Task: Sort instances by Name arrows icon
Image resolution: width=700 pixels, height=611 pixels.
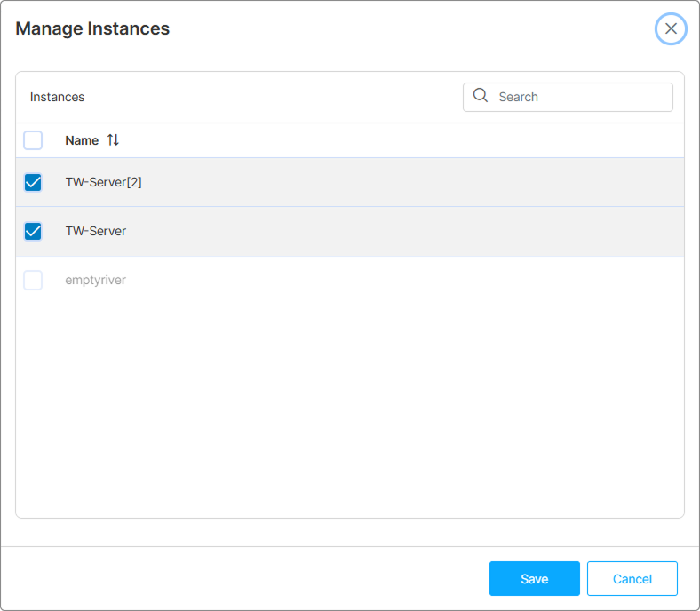Action: (113, 140)
